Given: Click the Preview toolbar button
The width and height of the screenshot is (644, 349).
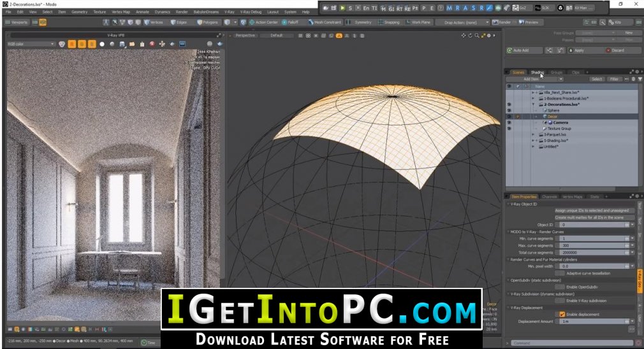Looking at the screenshot, I should coord(529,22).
